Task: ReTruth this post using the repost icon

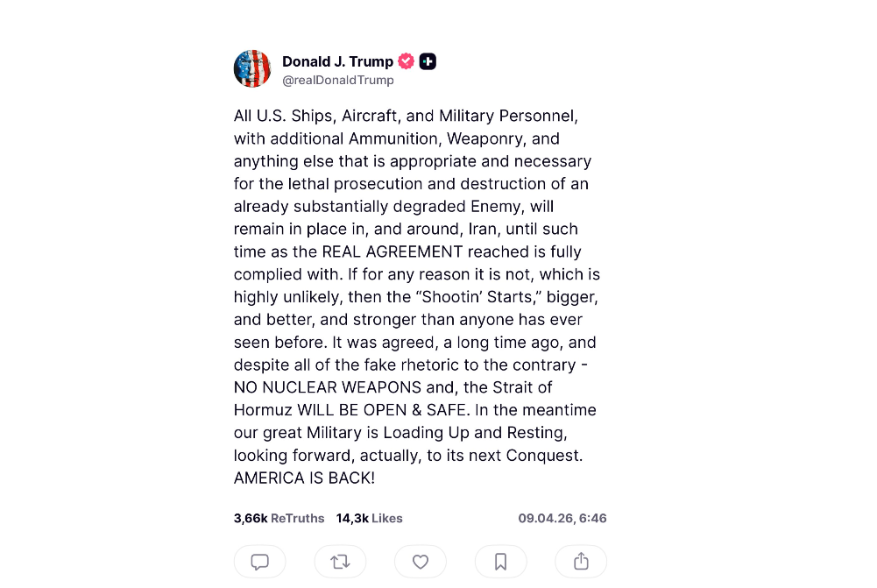Action: (340, 561)
